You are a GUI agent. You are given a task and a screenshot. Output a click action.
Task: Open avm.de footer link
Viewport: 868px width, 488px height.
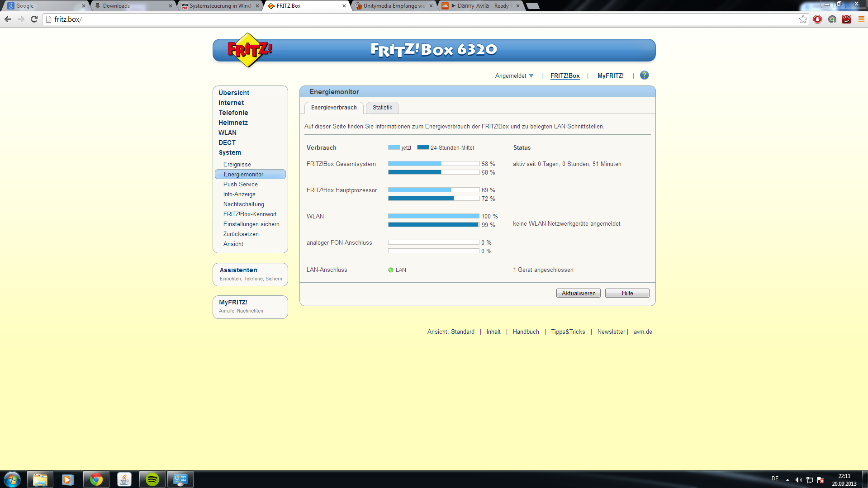[x=643, y=332]
